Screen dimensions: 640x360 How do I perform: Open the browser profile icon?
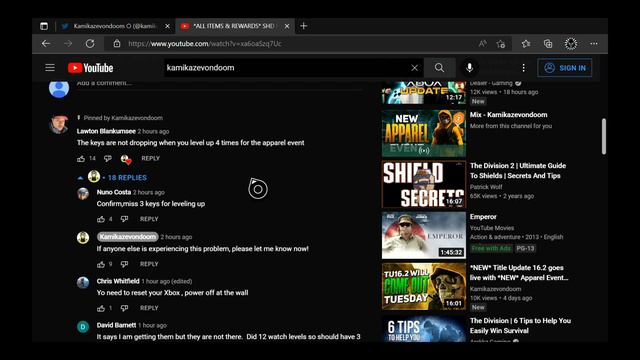tap(571, 44)
